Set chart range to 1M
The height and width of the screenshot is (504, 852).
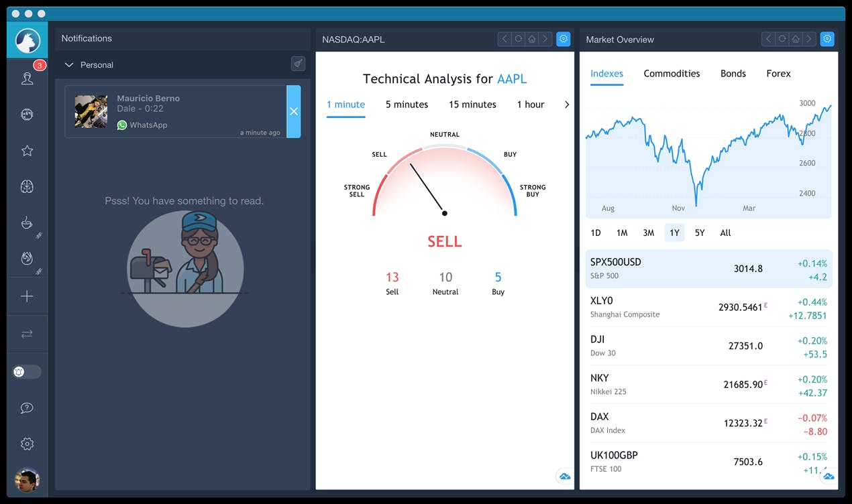[622, 233]
